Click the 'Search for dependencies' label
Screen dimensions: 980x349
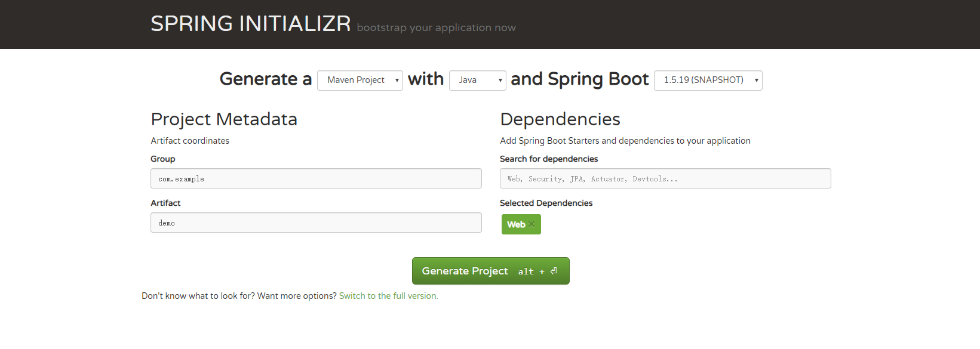point(549,159)
